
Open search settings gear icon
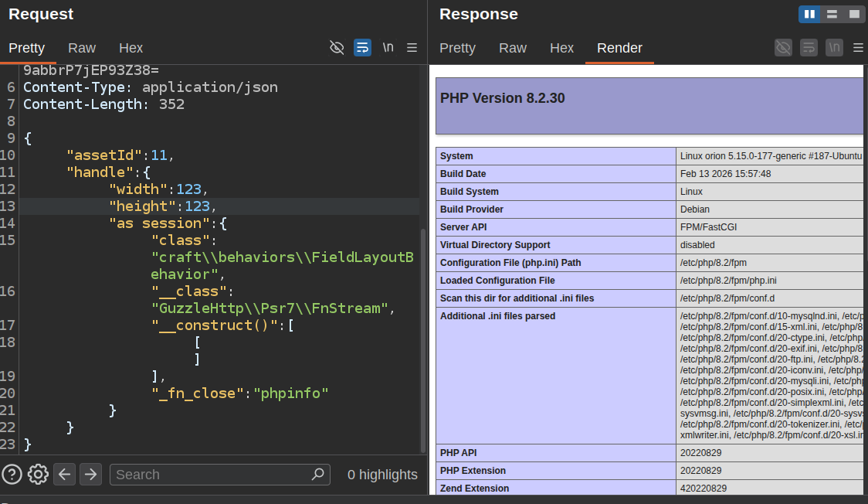[38, 475]
